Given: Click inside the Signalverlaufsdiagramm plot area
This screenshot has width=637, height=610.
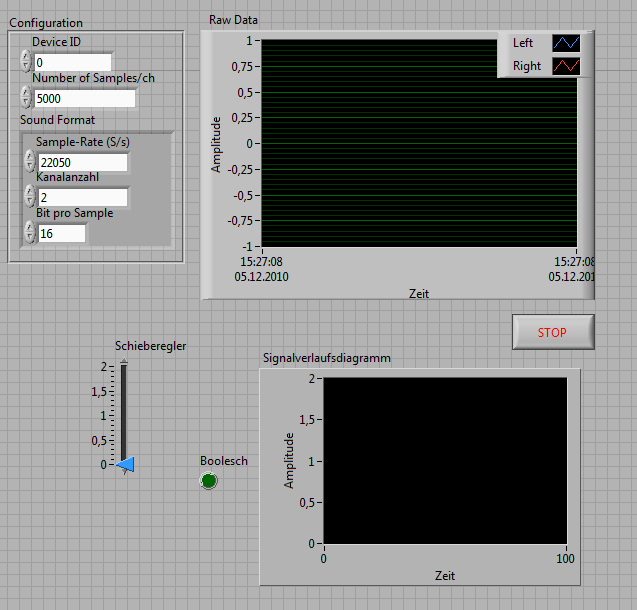Looking at the screenshot, I should click(444, 460).
